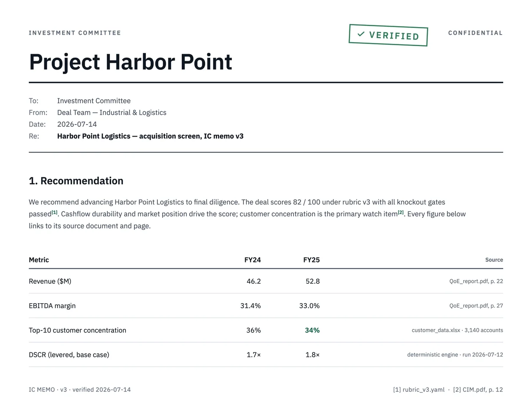Open QoE_report.pdf, p. 22 source link
Viewport: 532px width, 399px height.
click(x=476, y=281)
